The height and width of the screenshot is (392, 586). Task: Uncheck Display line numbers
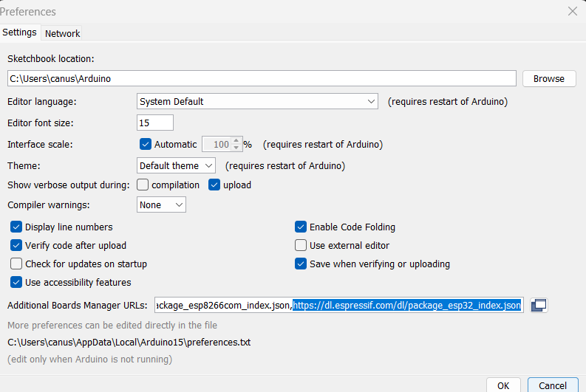[16, 227]
